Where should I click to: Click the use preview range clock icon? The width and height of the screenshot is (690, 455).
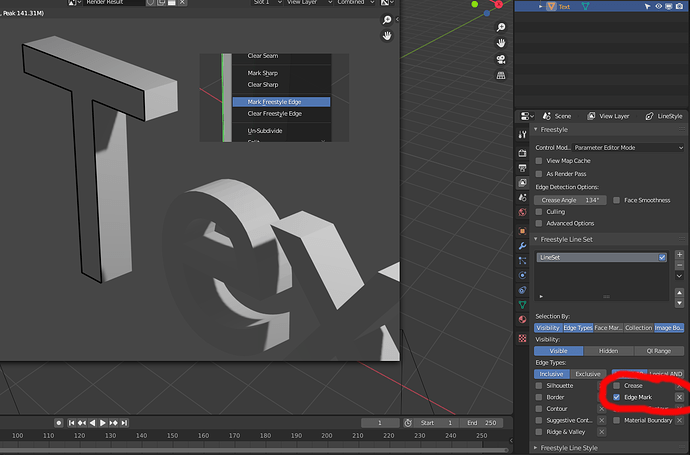(x=408, y=423)
